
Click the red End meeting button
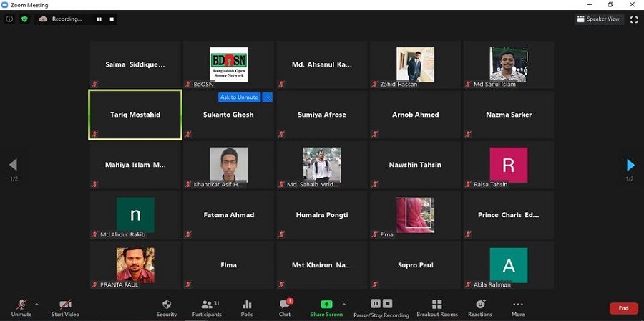click(x=623, y=308)
